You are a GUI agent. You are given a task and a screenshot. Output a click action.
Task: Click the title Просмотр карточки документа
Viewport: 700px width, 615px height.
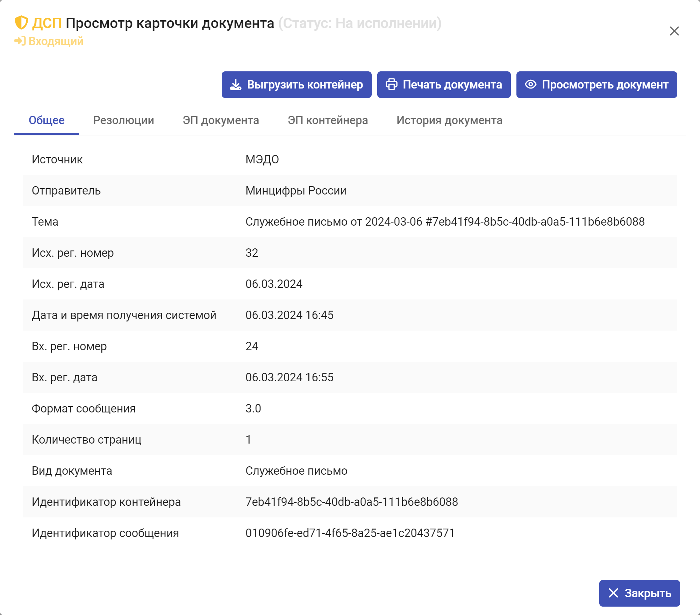(170, 23)
